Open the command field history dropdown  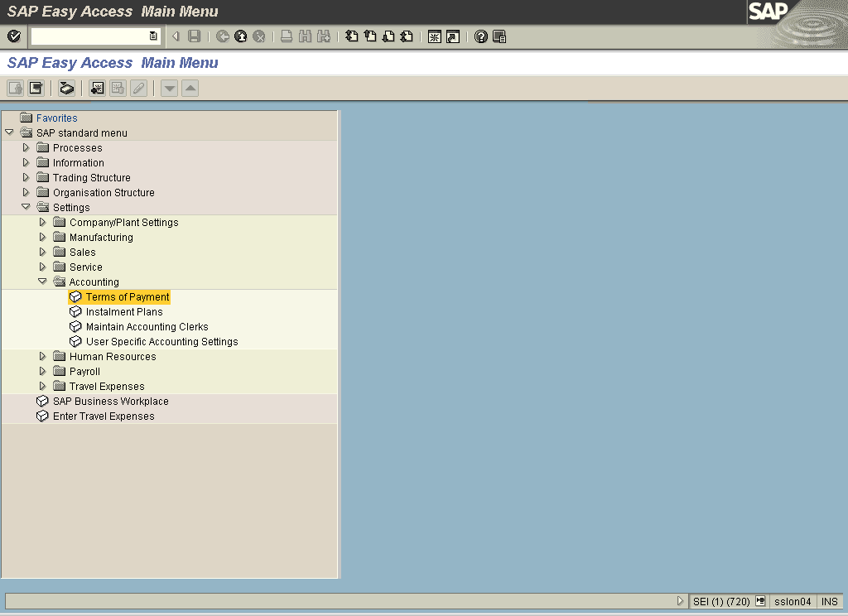click(x=153, y=36)
